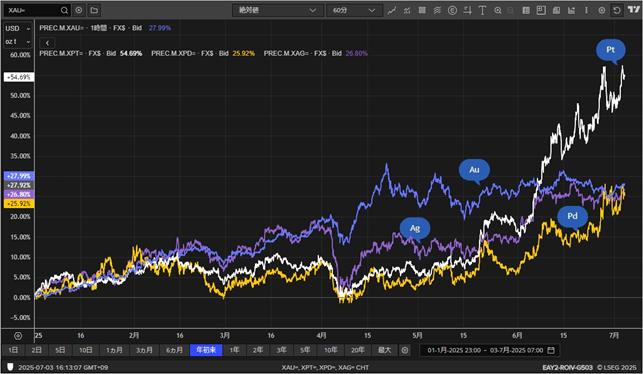This screenshot has height=374, width=643.
Task: Open the dotted-line indicator icon in the toolbar
Action: [407, 11]
